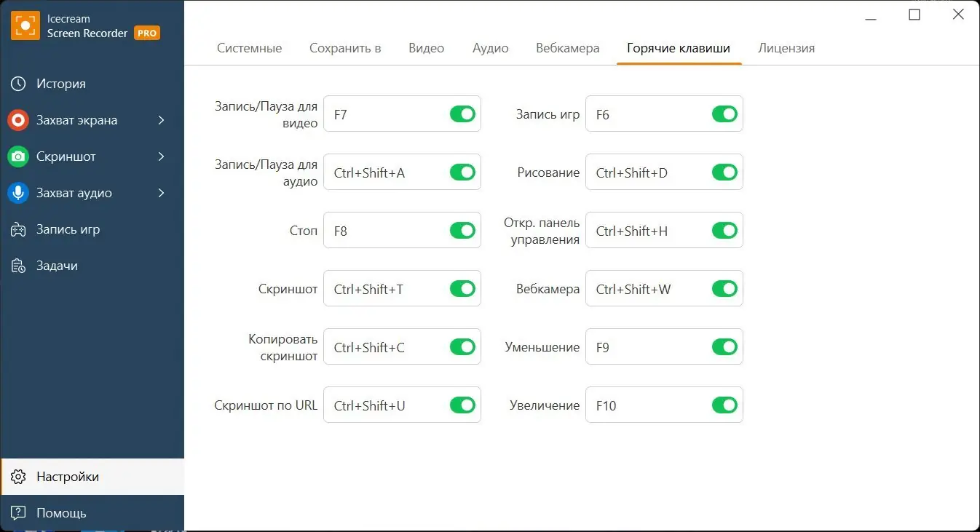Viewport: 980px width, 532px height.
Task: Click the PRO badge next to the app name
Action: point(146,33)
